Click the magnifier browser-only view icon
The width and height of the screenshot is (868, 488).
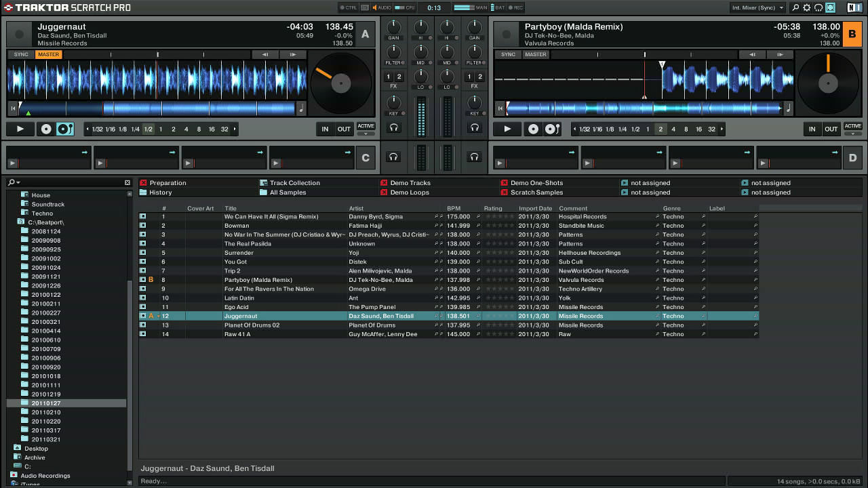[x=796, y=7]
